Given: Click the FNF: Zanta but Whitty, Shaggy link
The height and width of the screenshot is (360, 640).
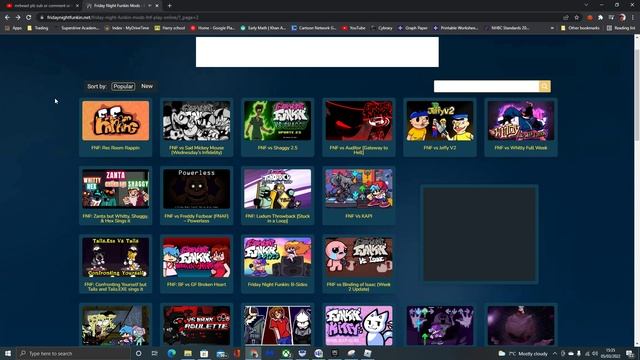Looking at the screenshot, I should pyautogui.click(x=116, y=218).
